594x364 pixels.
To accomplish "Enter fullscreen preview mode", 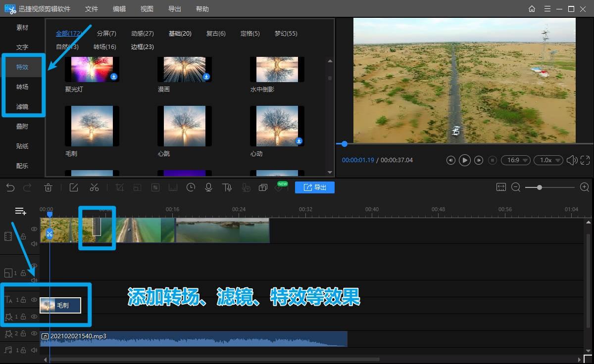I will pos(585,160).
